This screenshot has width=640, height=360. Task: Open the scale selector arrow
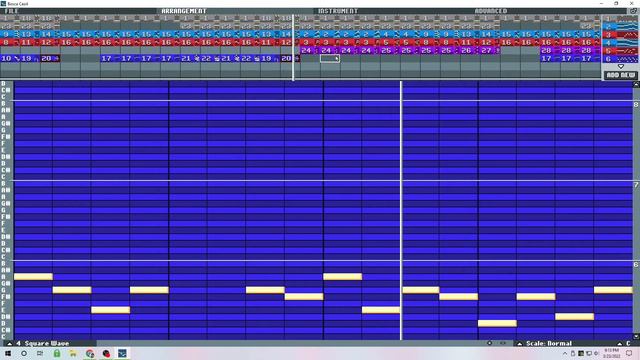pos(520,343)
